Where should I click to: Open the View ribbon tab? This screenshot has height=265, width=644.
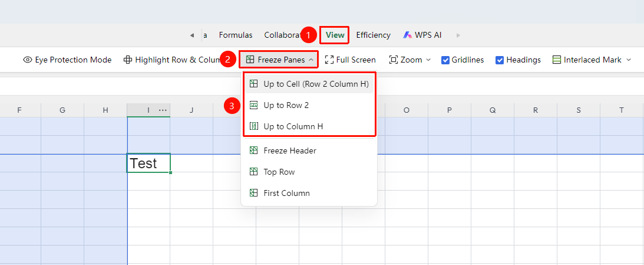335,35
